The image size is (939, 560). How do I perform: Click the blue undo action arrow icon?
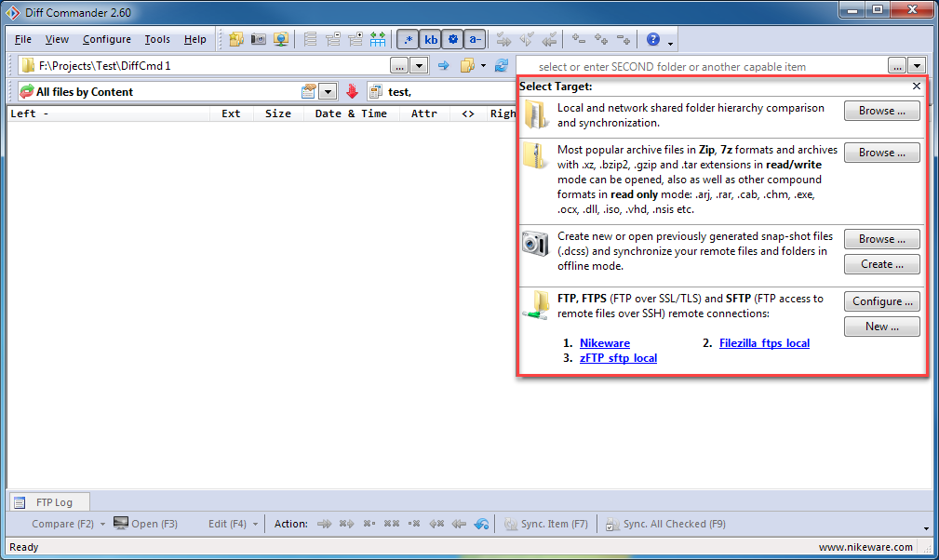(481, 524)
